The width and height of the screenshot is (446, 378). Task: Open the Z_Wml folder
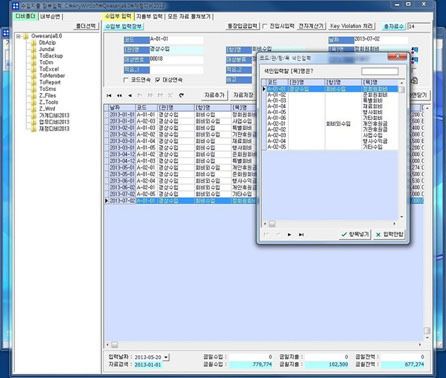[47, 109]
